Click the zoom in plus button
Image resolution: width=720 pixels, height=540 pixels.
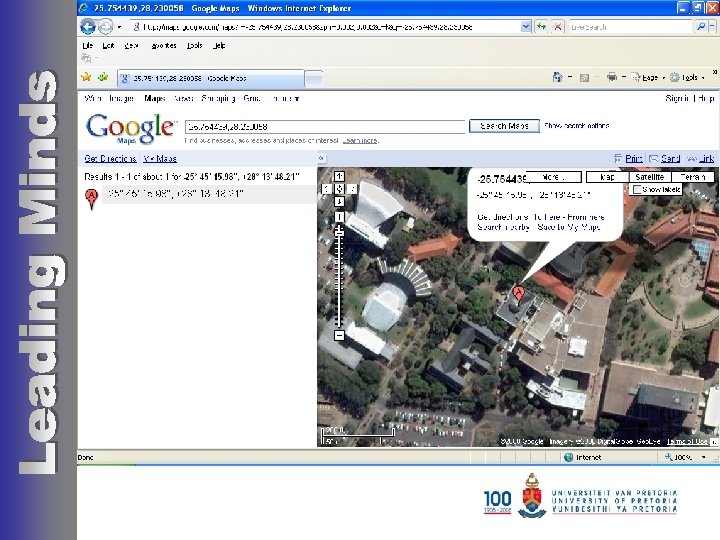pyautogui.click(x=339, y=217)
